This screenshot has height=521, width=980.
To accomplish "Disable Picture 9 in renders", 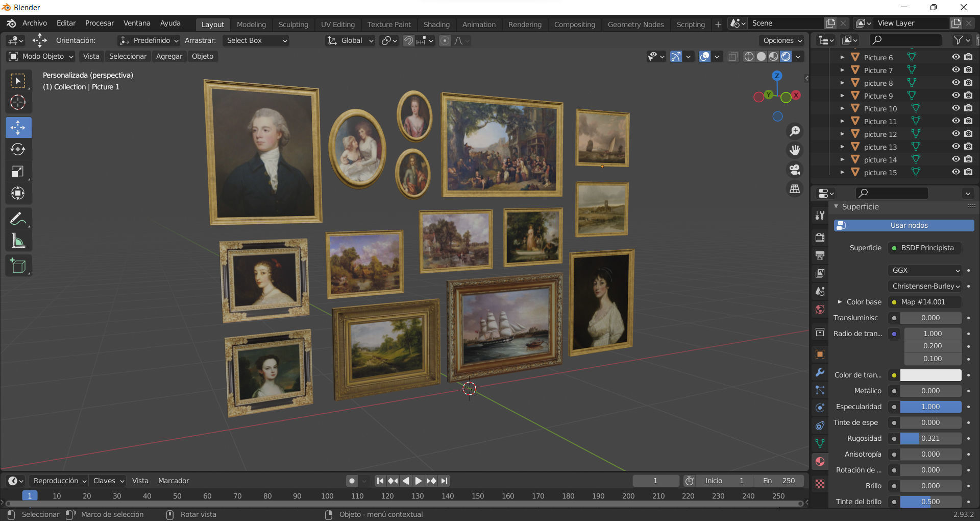I will [968, 96].
